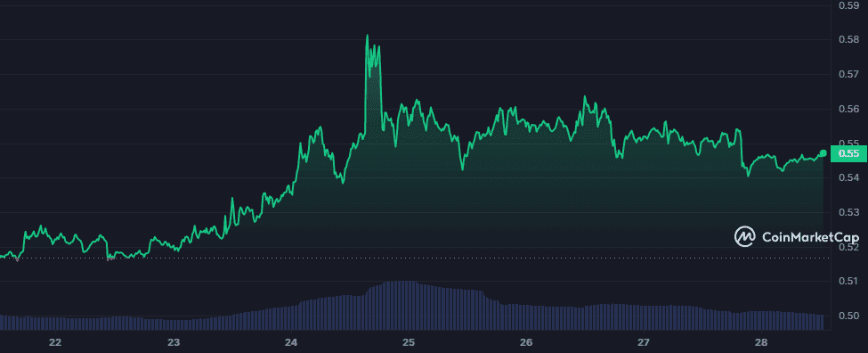Click the date label 23 on the time axis
868x353 pixels.
pyautogui.click(x=174, y=341)
